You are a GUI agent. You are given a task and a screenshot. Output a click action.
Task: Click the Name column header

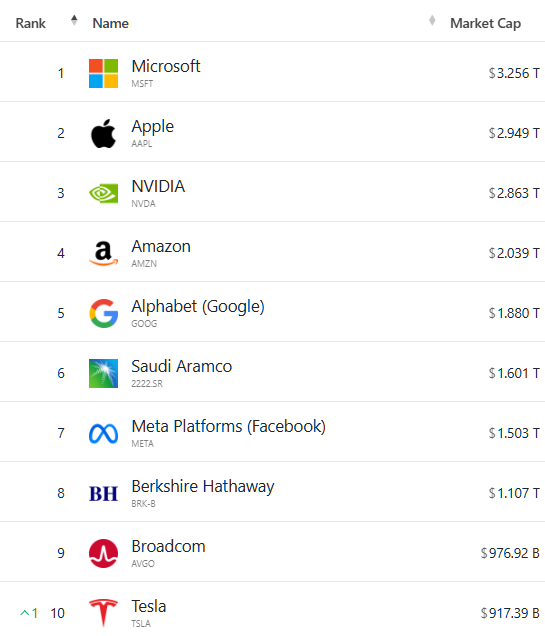pyautogui.click(x=111, y=24)
